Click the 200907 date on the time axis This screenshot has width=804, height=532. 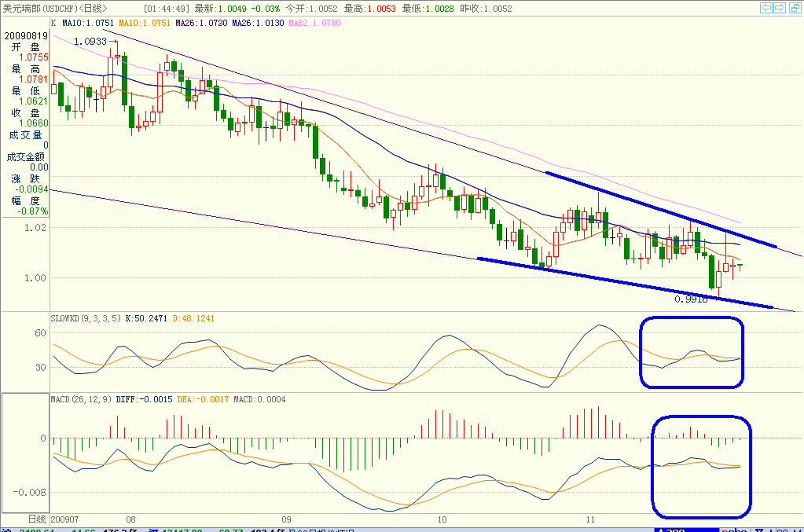tap(65, 519)
